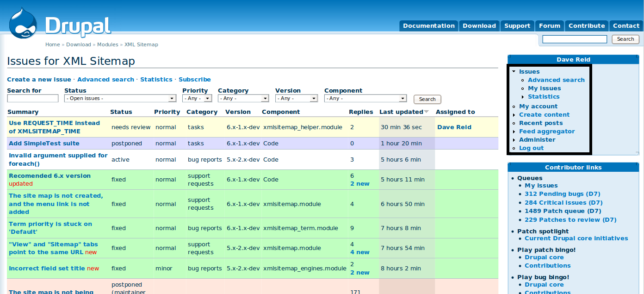Open '1489 Patch queue (D7)' link

click(563, 211)
